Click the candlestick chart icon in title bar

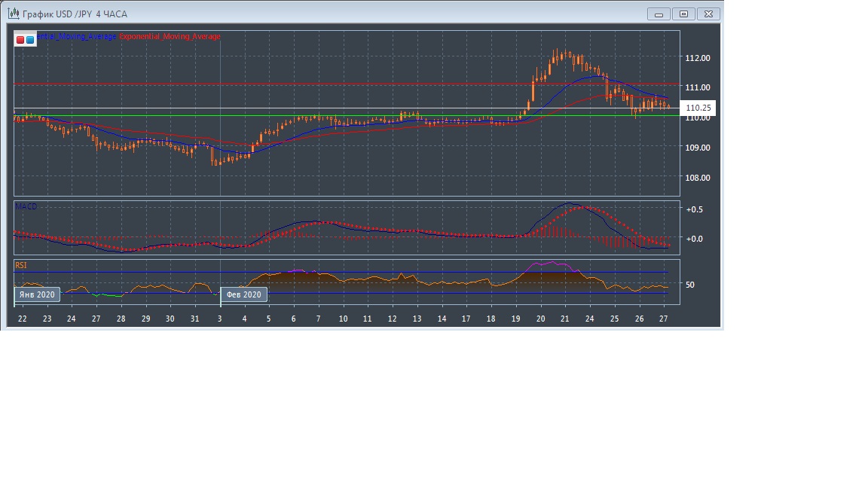coord(13,14)
